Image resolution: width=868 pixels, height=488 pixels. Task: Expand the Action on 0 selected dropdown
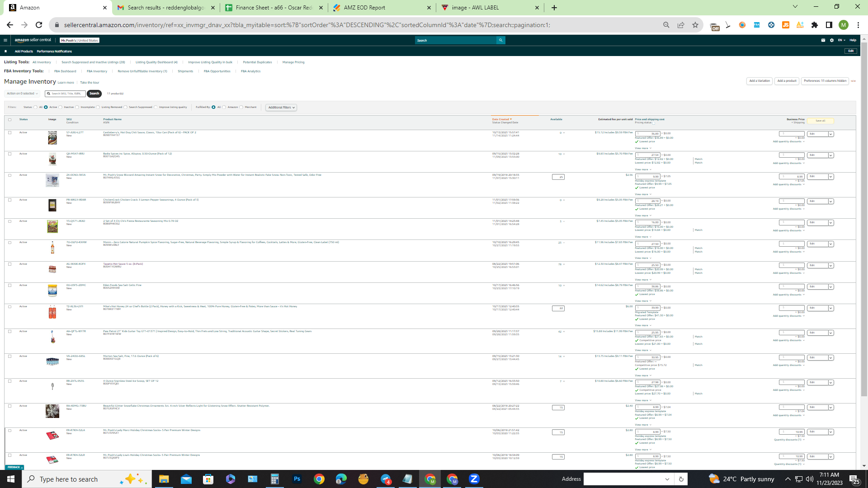22,94
